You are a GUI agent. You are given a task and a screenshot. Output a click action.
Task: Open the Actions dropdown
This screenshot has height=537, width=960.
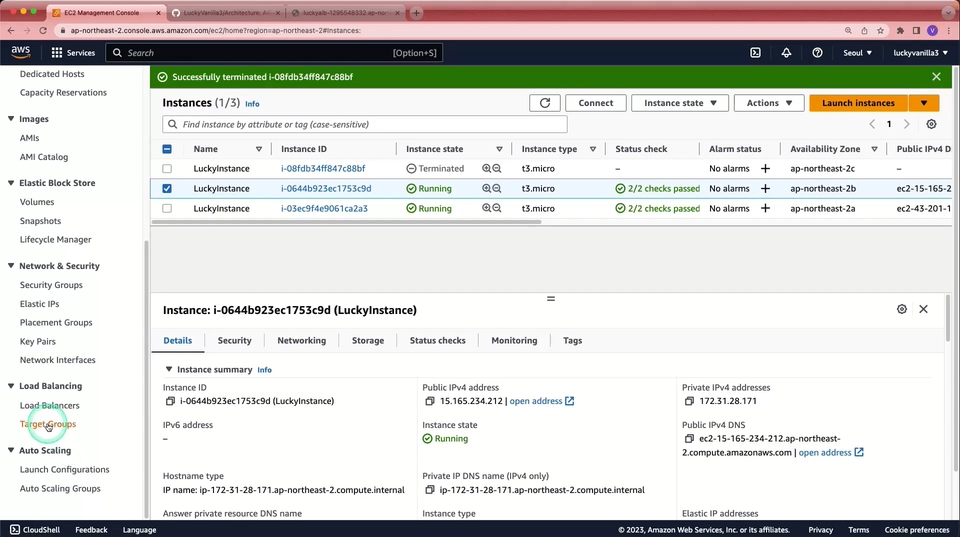(769, 103)
